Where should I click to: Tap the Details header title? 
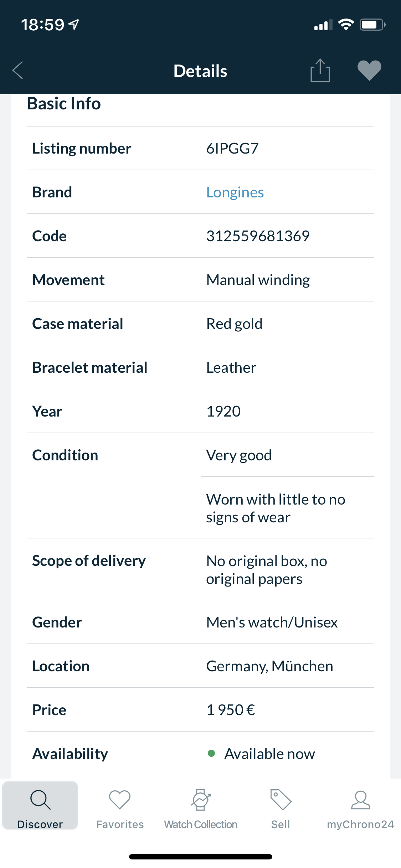200,71
